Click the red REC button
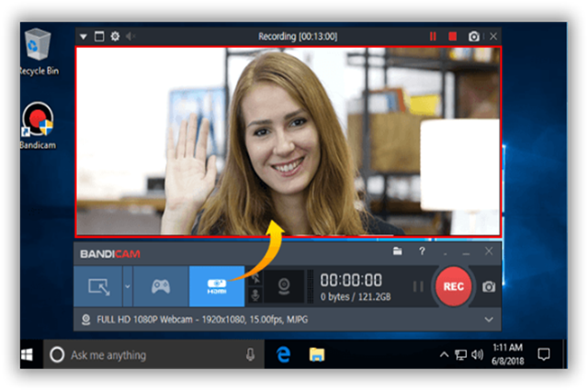The height and width of the screenshot is (391, 588). coord(453,286)
